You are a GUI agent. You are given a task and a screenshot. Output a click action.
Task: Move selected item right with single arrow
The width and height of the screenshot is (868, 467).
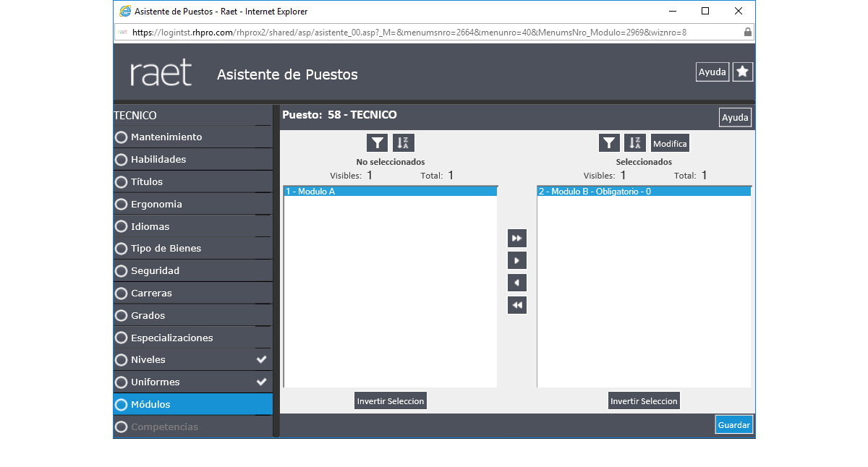(x=517, y=260)
